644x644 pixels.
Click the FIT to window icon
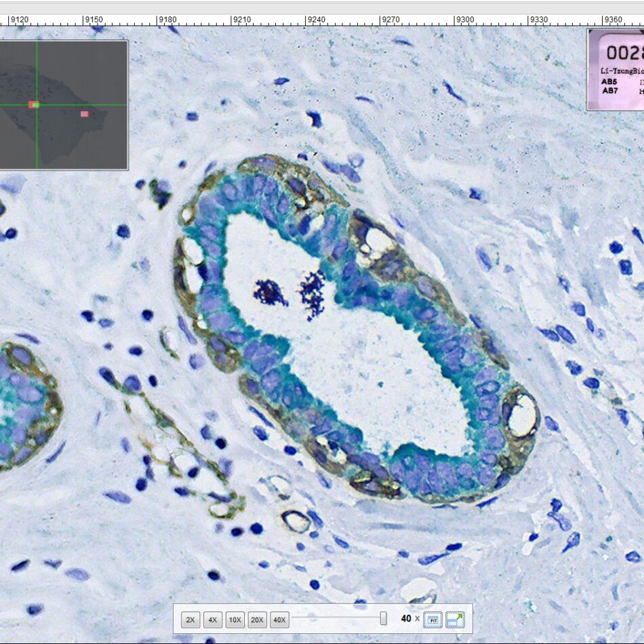point(433,619)
